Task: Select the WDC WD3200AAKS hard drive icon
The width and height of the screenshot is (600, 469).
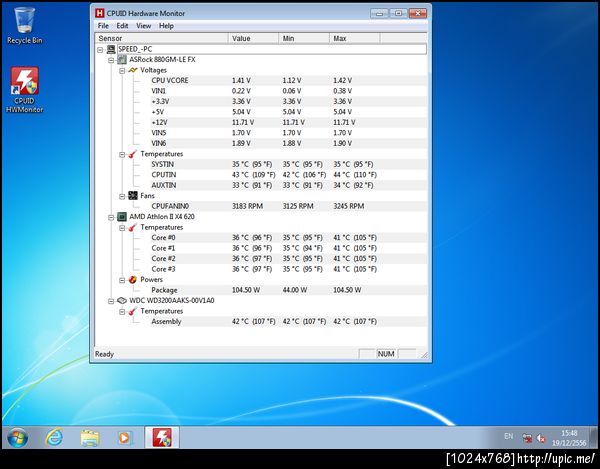Action: (x=122, y=300)
